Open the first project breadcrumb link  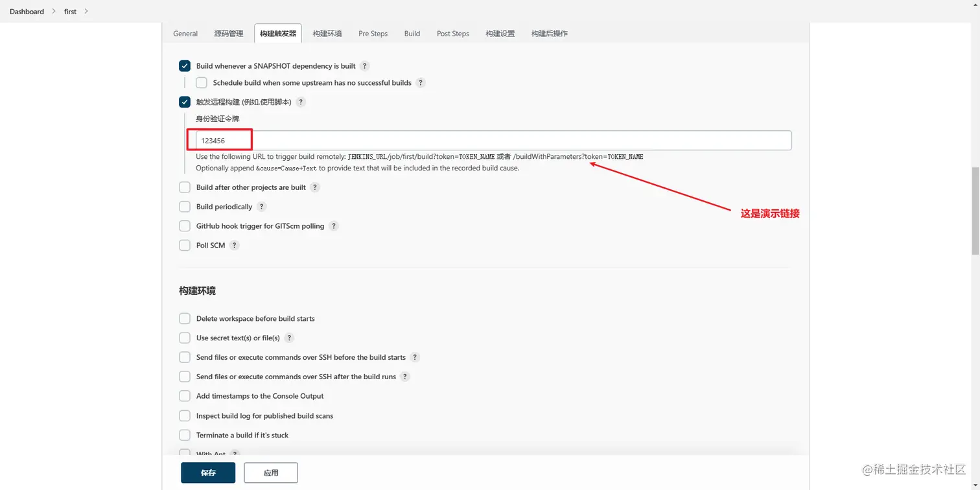tap(70, 12)
